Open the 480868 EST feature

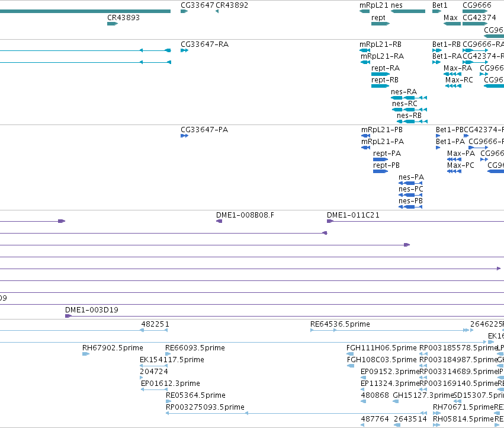[x=364, y=401]
